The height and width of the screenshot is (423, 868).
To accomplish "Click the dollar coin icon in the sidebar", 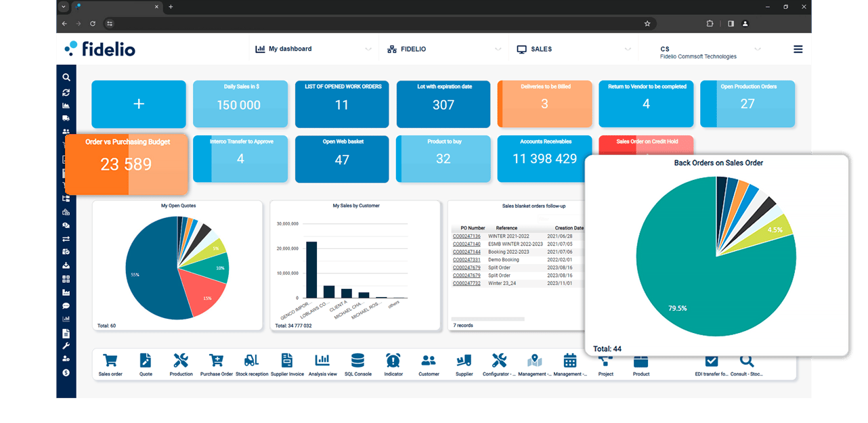I will [66, 372].
